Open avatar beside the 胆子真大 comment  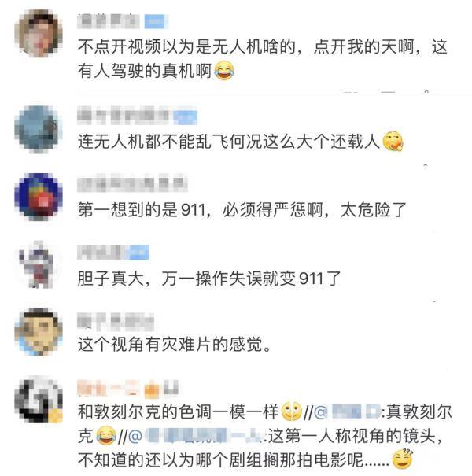(x=39, y=264)
